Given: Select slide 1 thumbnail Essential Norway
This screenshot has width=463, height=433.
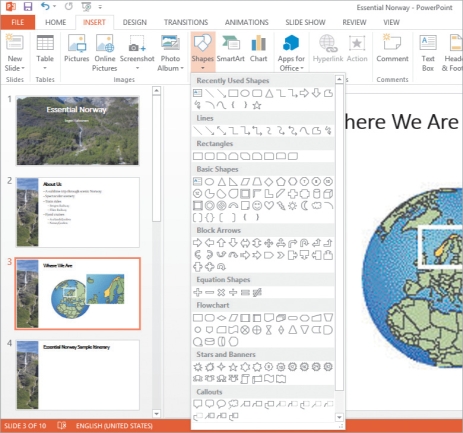Looking at the screenshot, I should (78, 131).
